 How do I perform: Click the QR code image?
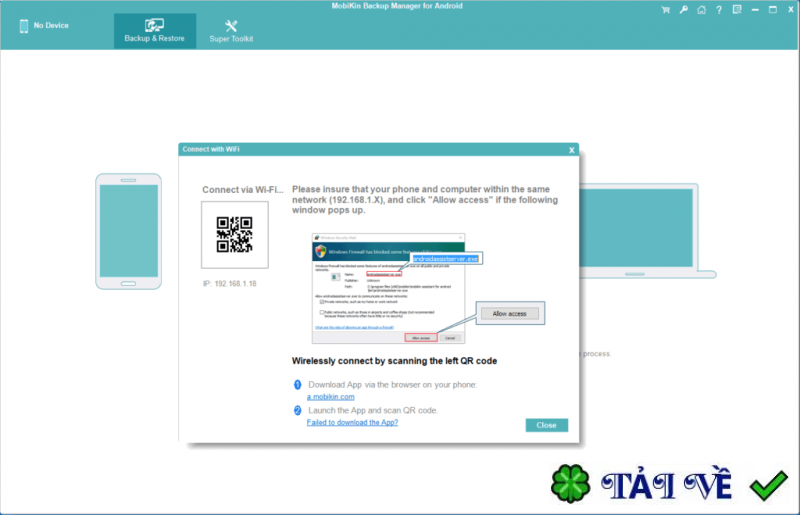[235, 235]
